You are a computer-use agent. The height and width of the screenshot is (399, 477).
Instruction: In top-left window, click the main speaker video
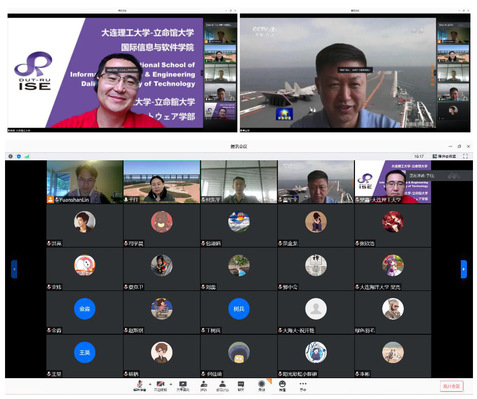tap(105, 73)
